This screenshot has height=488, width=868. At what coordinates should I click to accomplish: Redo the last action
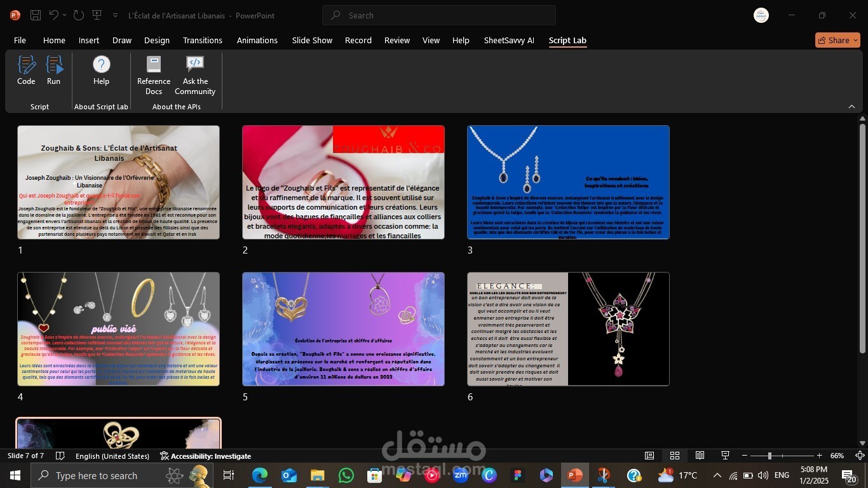78,15
